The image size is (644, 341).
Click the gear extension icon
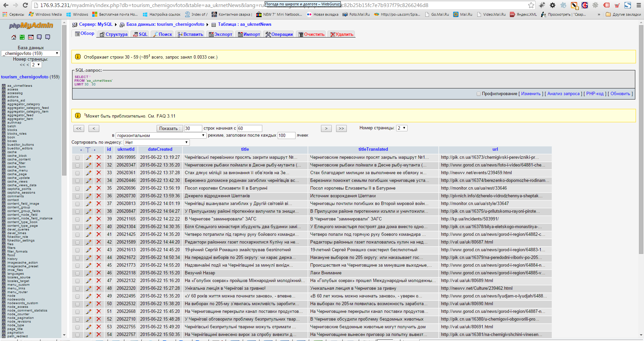552,5
